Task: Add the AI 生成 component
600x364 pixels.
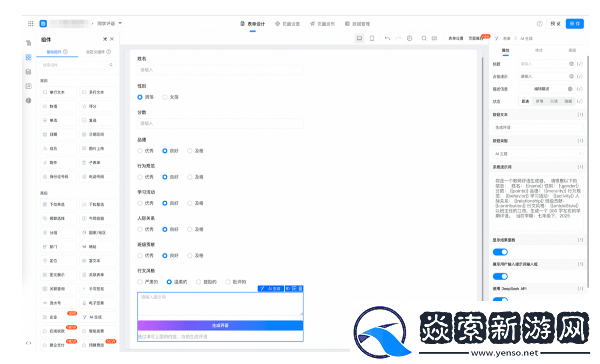Action: (x=98, y=317)
